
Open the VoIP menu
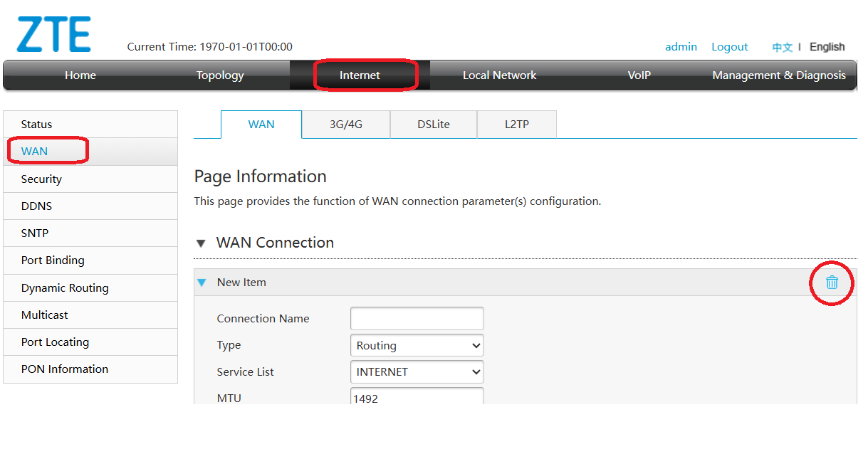click(x=639, y=75)
